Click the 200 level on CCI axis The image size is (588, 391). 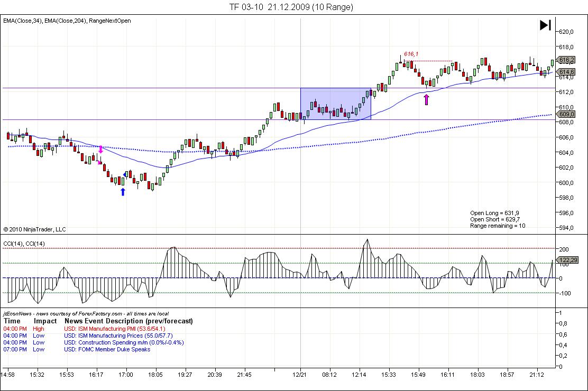(x=564, y=249)
